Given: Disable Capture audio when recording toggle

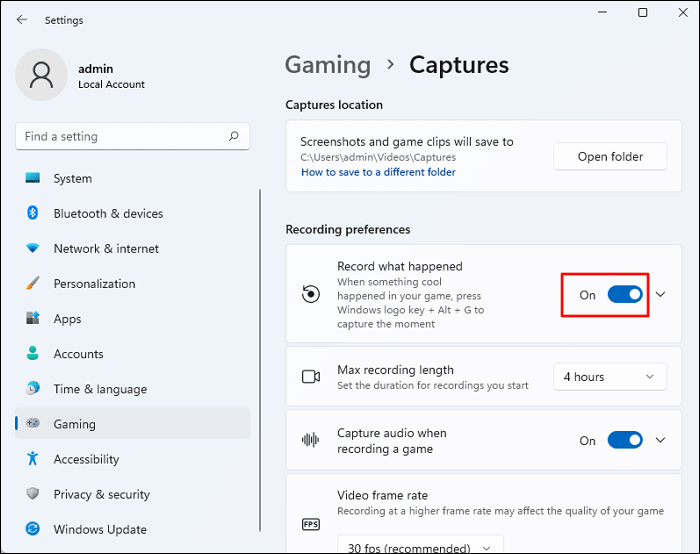Looking at the screenshot, I should [625, 440].
